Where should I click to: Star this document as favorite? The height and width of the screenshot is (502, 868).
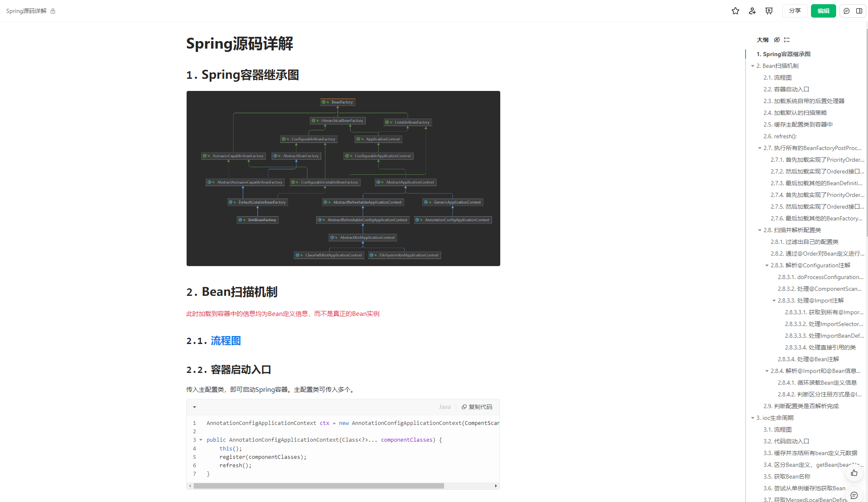point(735,11)
